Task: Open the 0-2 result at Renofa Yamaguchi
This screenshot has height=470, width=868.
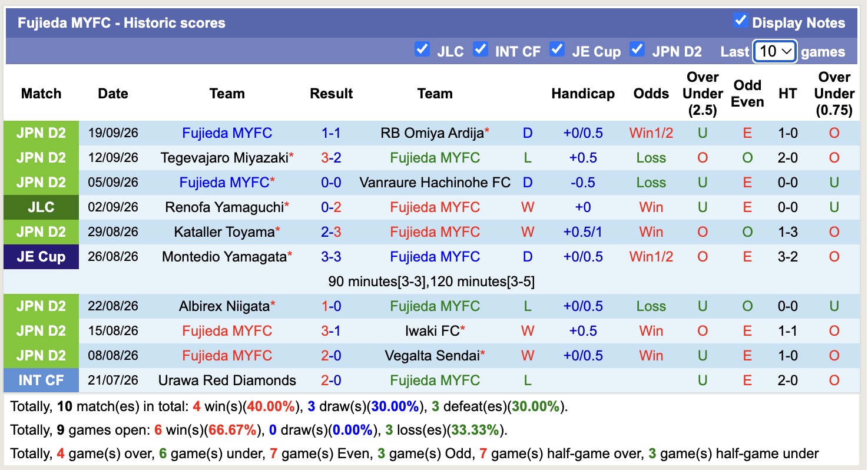Action: [332, 207]
